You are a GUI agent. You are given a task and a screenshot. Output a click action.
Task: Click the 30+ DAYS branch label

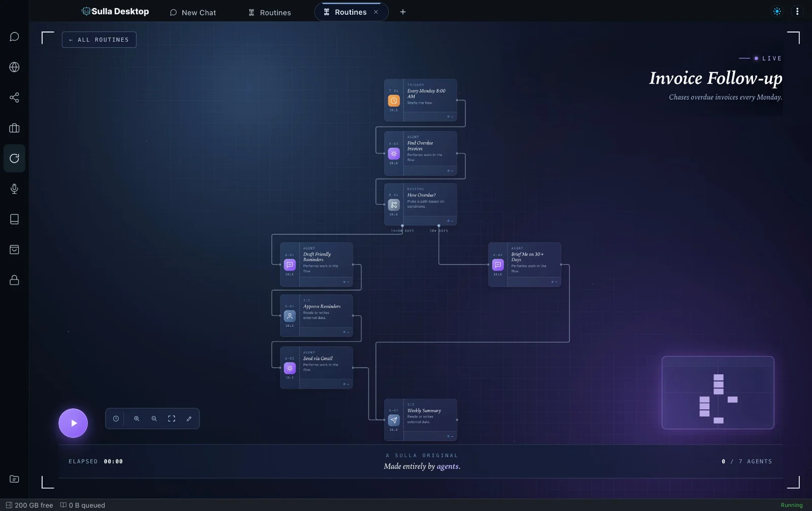click(439, 231)
